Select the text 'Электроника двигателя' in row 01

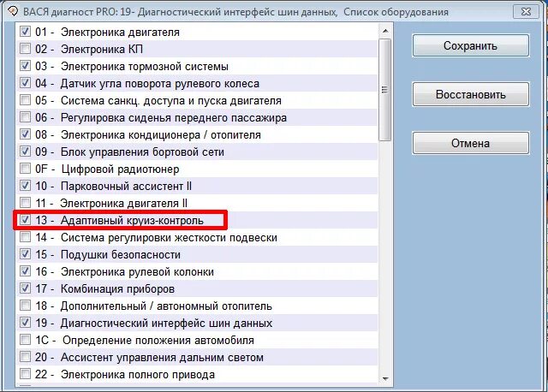coord(120,33)
